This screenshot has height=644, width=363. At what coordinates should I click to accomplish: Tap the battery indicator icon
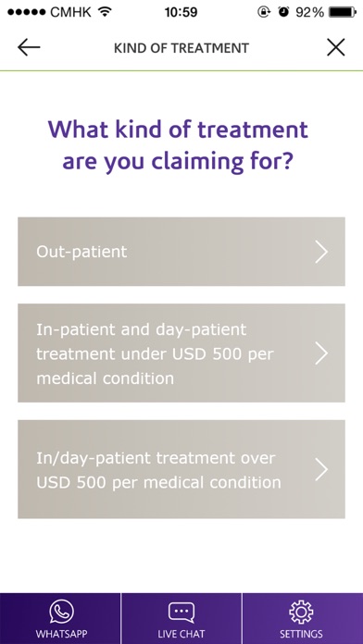(x=342, y=12)
